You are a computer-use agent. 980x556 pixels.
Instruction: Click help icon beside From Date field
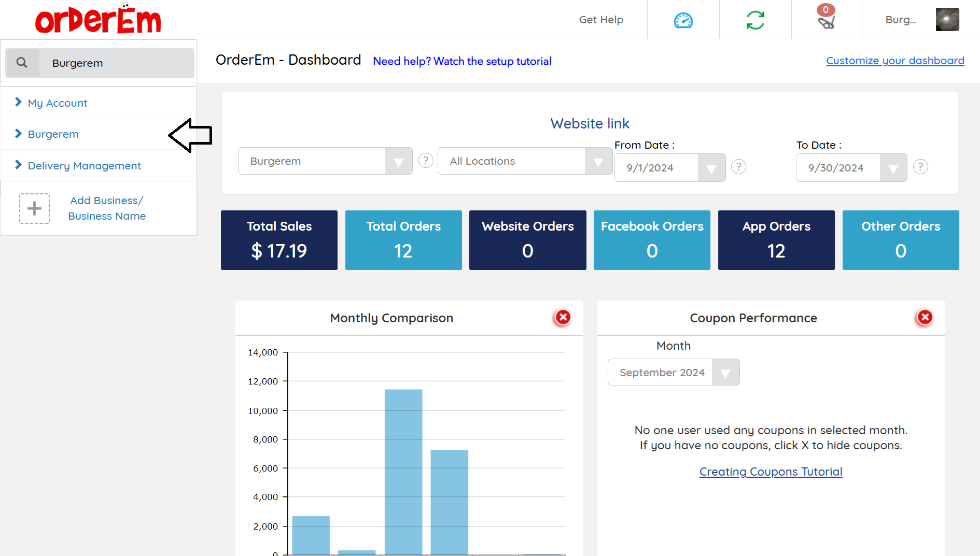click(x=738, y=167)
